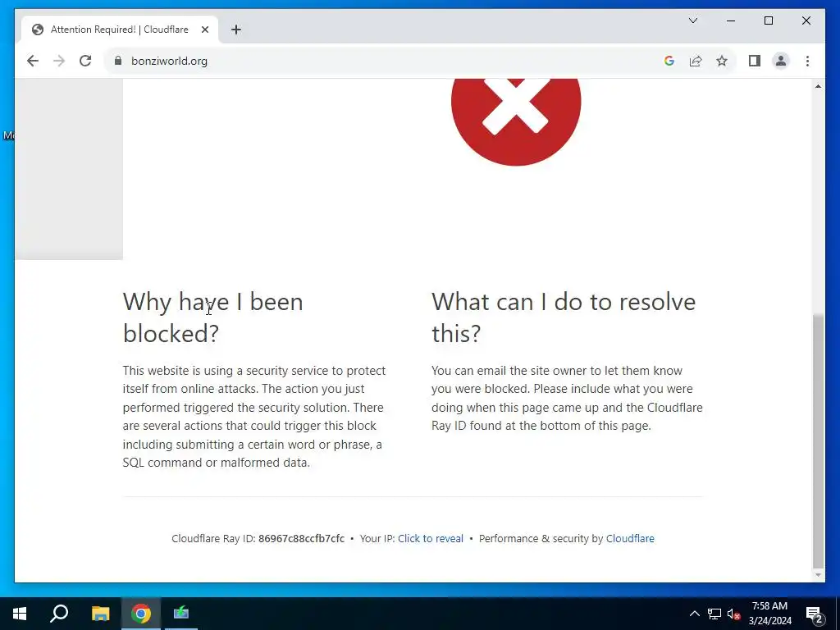Share this page using share icon
840x630 pixels.
[696, 61]
